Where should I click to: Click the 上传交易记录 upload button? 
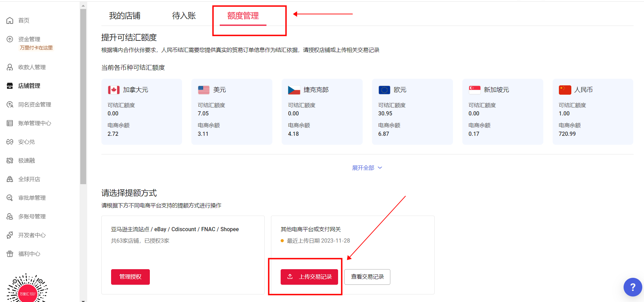(309, 277)
